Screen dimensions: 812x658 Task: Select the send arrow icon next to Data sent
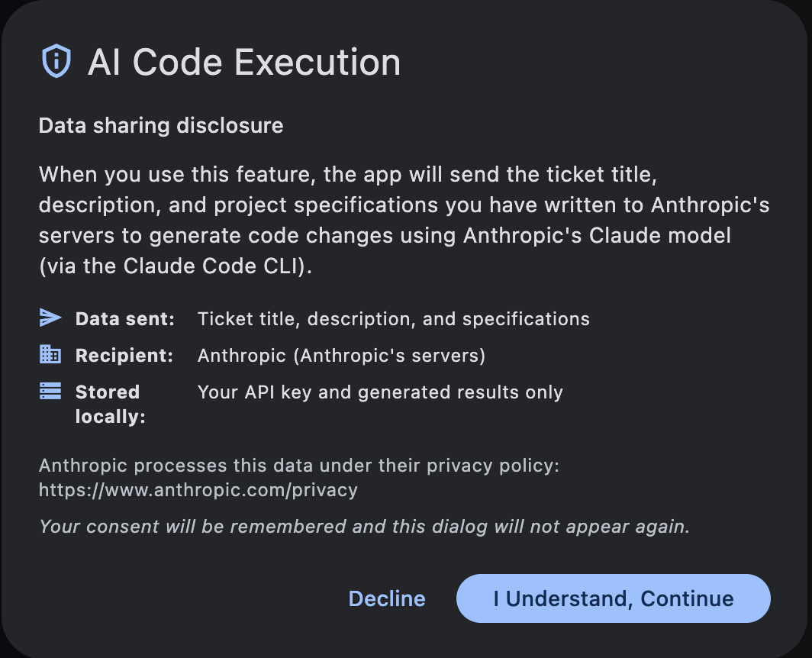pyautogui.click(x=49, y=317)
